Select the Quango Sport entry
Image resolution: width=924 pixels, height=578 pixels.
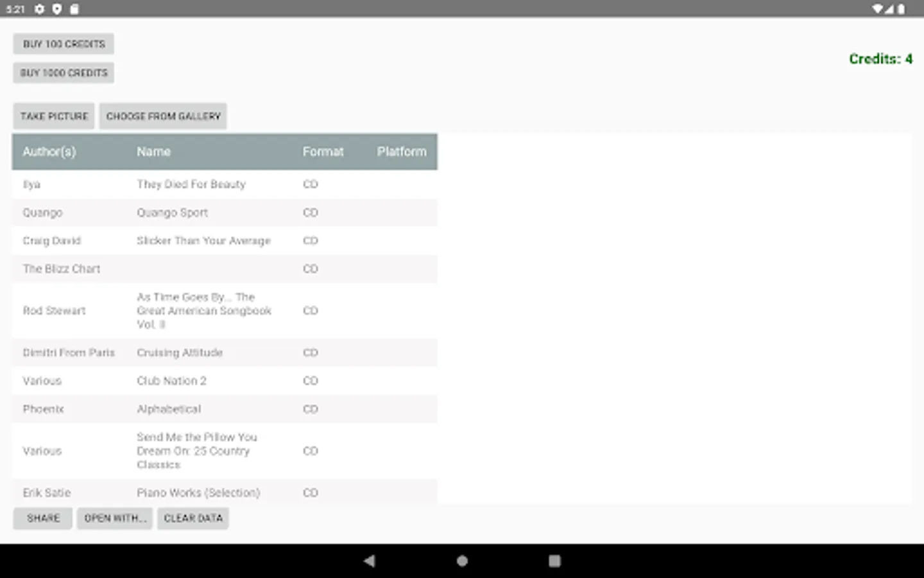pyautogui.click(x=193, y=213)
